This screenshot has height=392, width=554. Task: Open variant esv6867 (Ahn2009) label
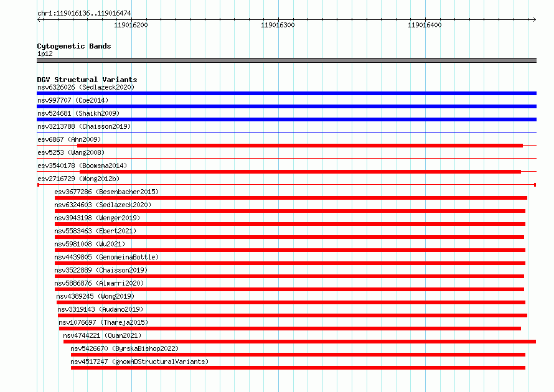coord(69,139)
